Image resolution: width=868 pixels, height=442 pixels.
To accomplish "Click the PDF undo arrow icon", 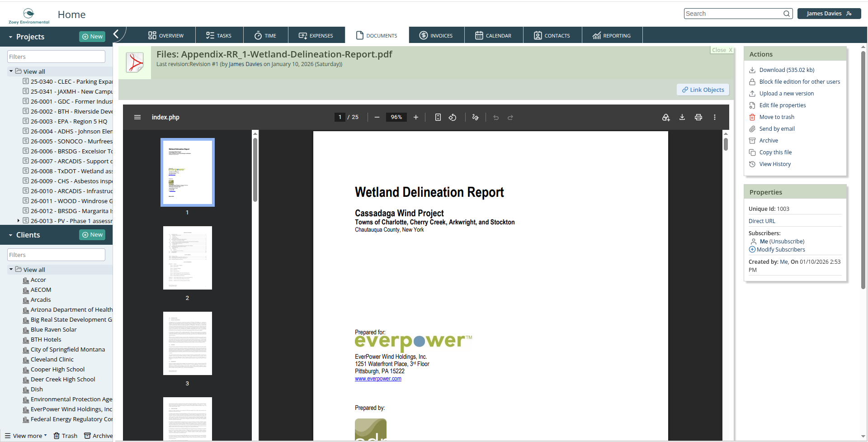I will [x=496, y=117].
